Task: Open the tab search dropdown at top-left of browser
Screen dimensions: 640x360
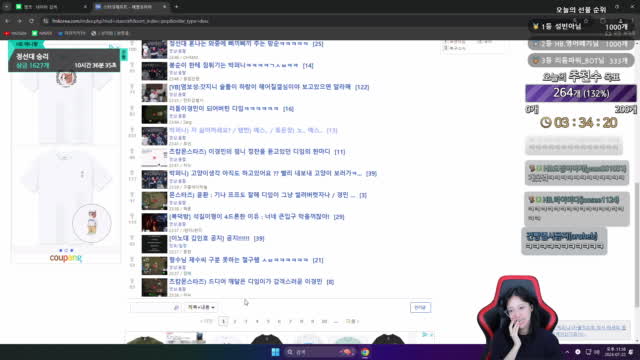Action: click(7, 7)
